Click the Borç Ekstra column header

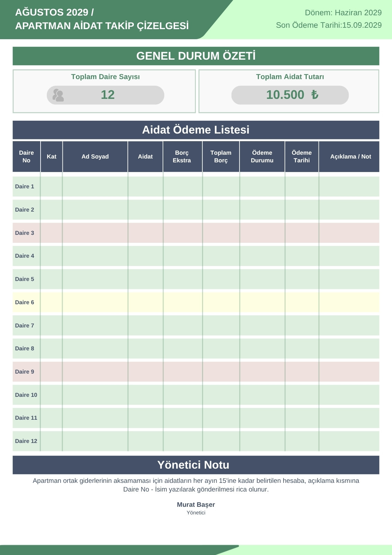[182, 156]
